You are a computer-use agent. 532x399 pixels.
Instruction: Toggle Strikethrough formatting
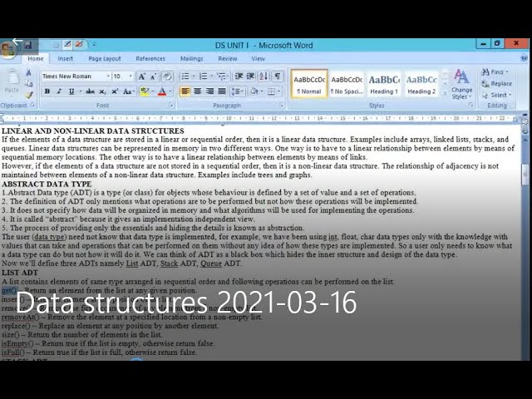(x=90, y=91)
